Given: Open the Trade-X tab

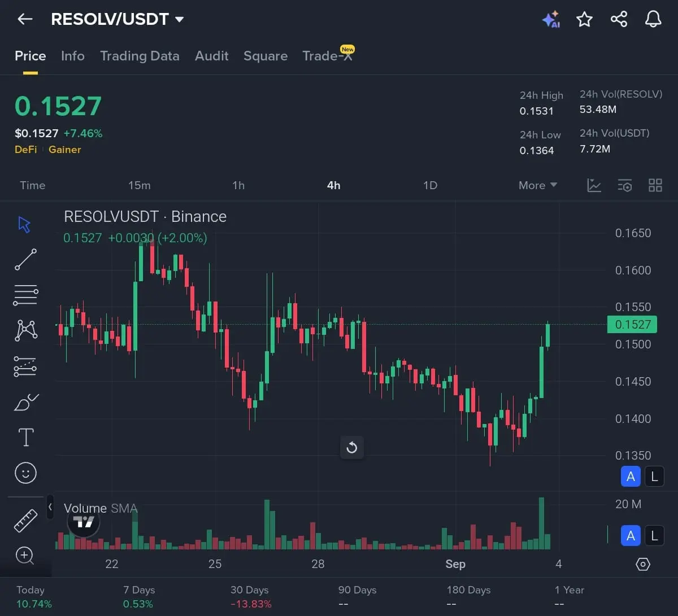Looking at the screenshot, I should click(328, 55).
